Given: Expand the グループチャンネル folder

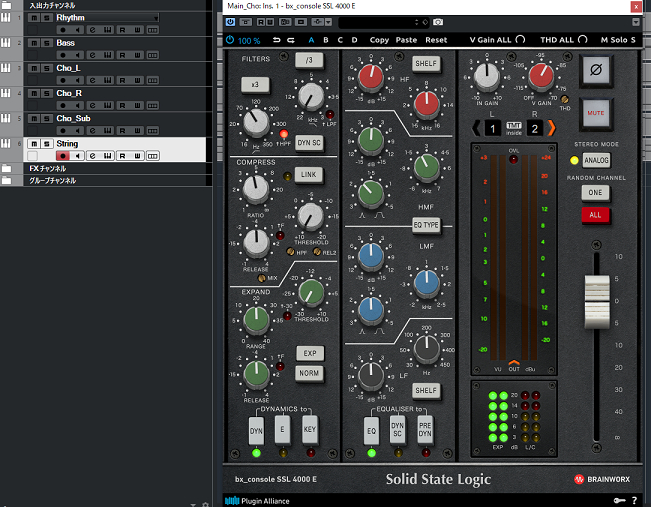Looking at the screenshot, I should click(7, 180).
